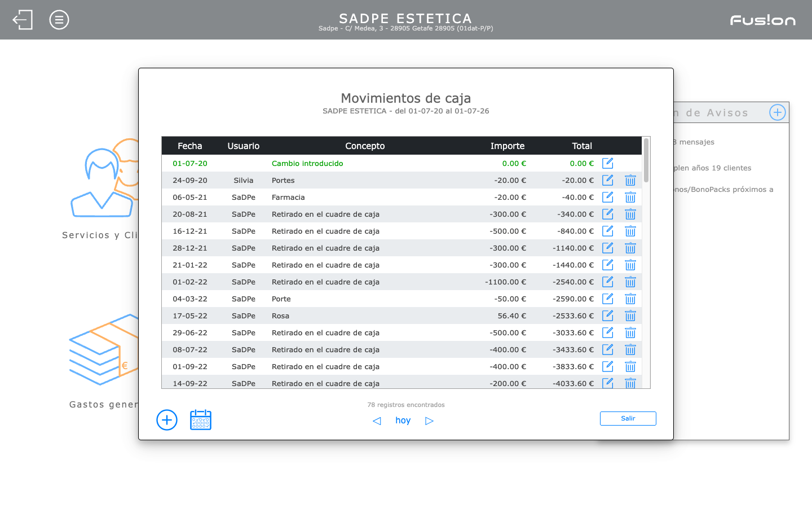Viewport: 812px width, 508px height.
Task: Edit the 21-01-22 movement row
Action: (x=607, y=265)
